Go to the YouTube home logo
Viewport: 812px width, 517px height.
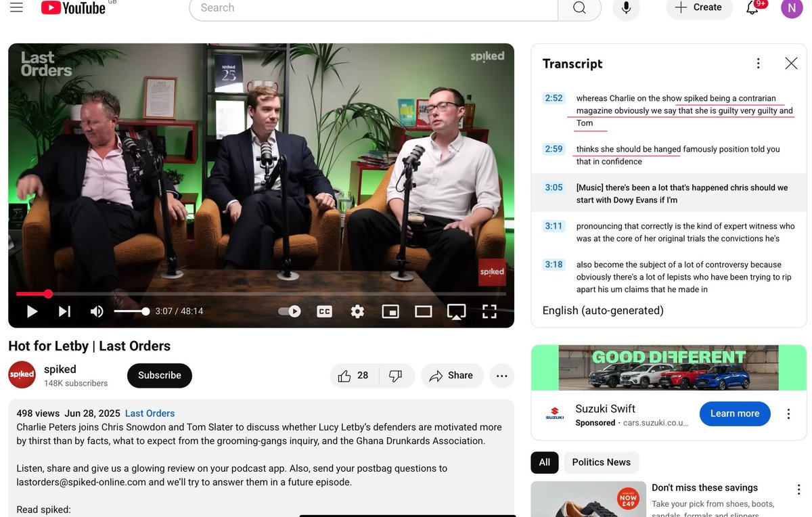tap(73, 7)
